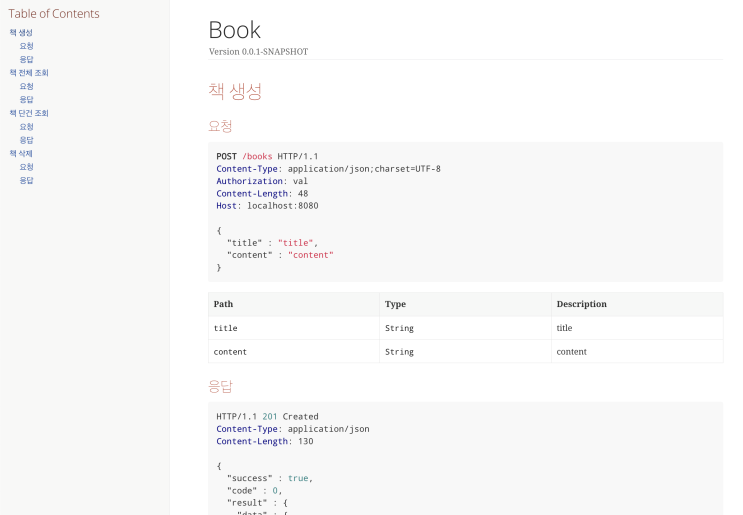Image resolution: width=743 pixels, height=515 pixels.
Task: Click the Content-Length: 130 line
Action: tap(264, 441)
